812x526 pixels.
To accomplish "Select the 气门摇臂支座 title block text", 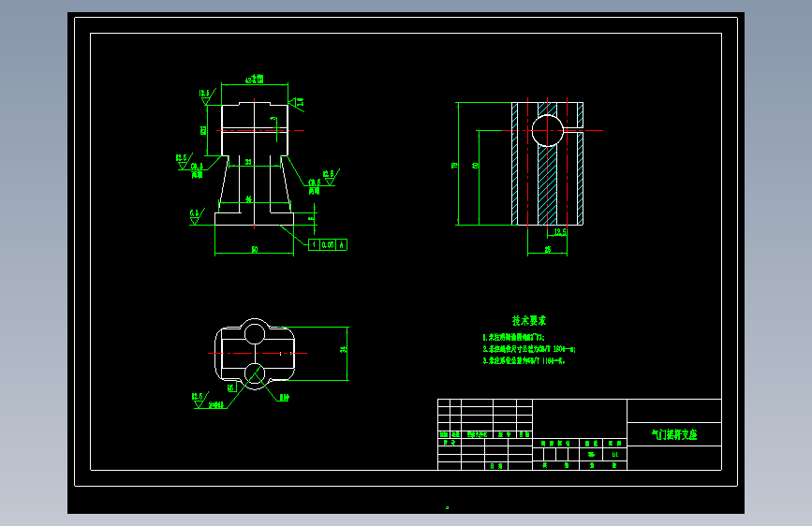I will tap(674, 434).
